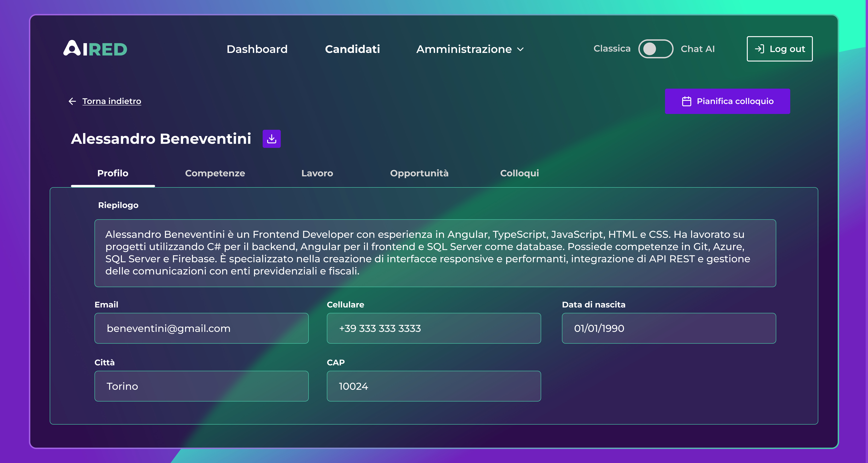Click the Data di nascita field
Viewport: 868px width, 463px height.
coord(669,328)
